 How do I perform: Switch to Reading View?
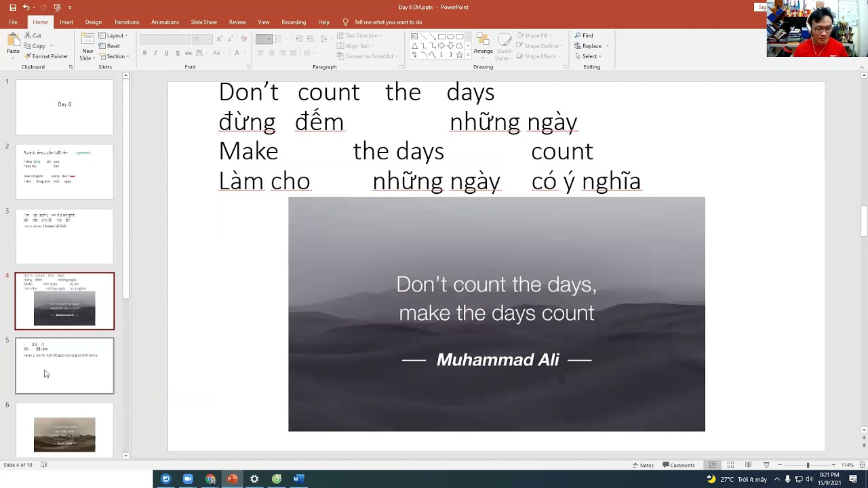tap(748, 465)
